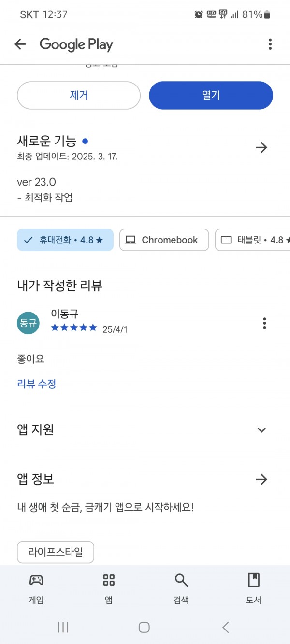
Task: Select the 태블릿 rating chip
Action: (252, 240)
